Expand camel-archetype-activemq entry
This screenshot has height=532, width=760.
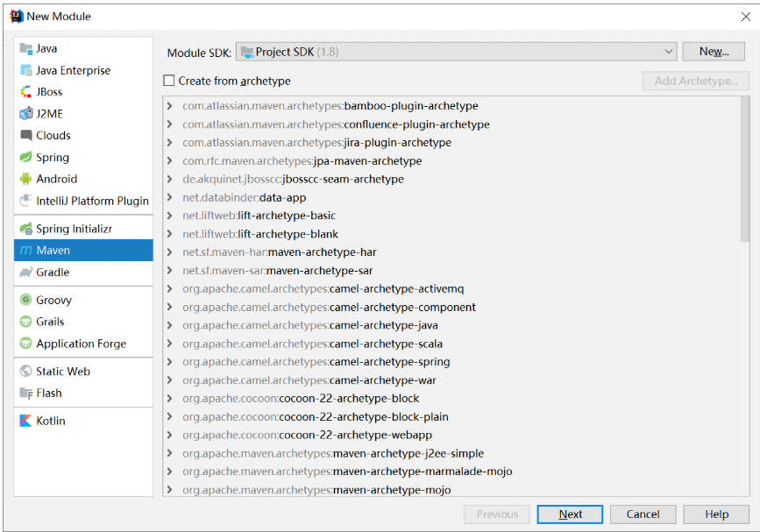pos(170,288)
